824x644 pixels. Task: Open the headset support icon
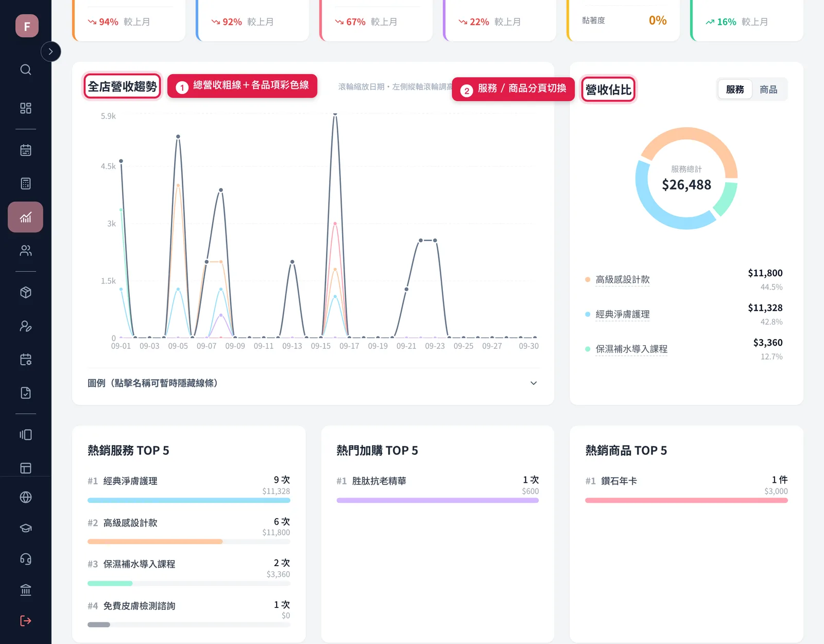[26, 559]
